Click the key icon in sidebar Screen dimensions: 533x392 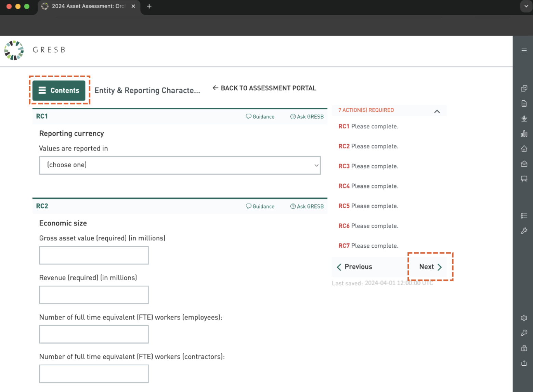click(x=524, y=333)
